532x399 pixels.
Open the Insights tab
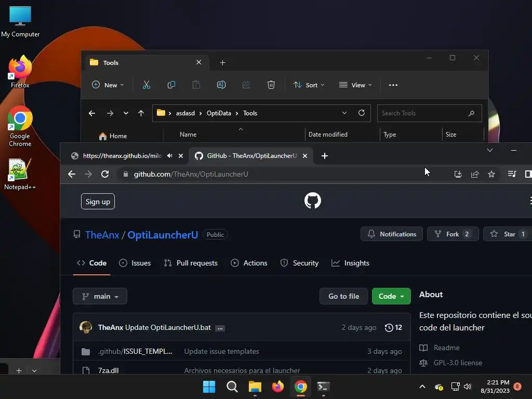[350, 263]
